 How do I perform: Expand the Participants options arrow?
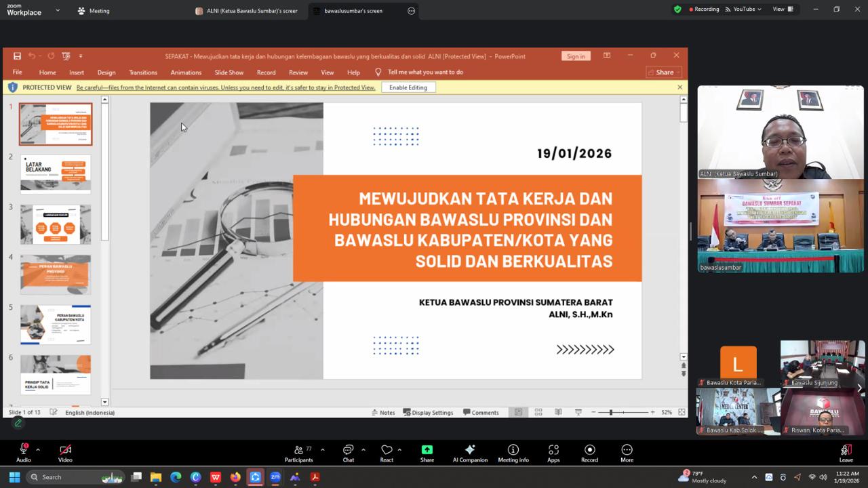click(x=322, y=449)
